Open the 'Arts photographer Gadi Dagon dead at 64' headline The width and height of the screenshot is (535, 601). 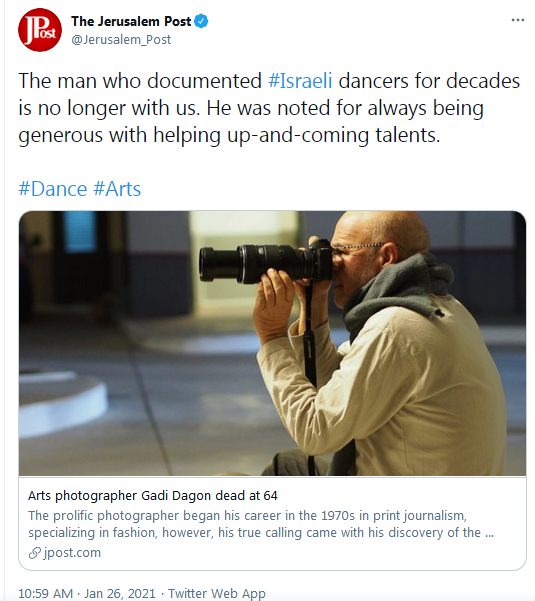pyautogui.click(x=153, y=496)
